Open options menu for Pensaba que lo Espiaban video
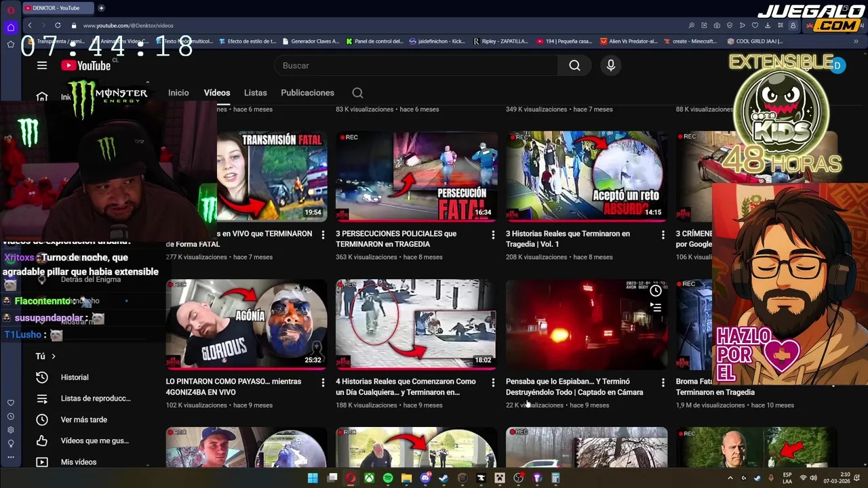 (x=663, y=382)
